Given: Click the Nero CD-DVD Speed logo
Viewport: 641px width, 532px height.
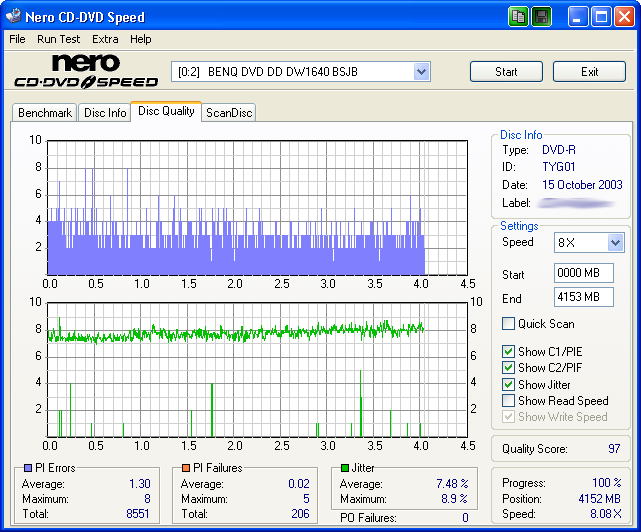Looking at the screenshot, I should [85, 73].
